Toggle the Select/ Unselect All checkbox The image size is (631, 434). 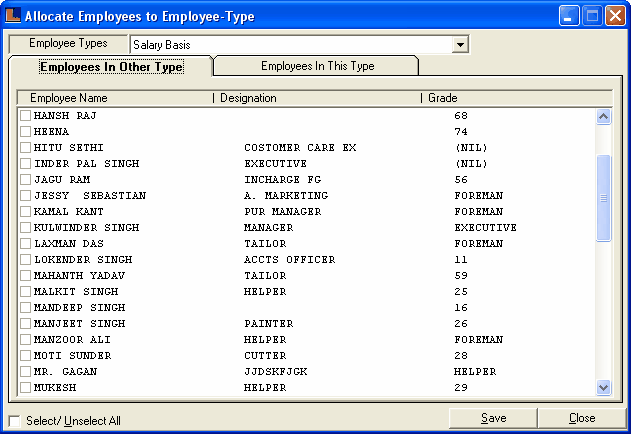(x=14, y=421)
